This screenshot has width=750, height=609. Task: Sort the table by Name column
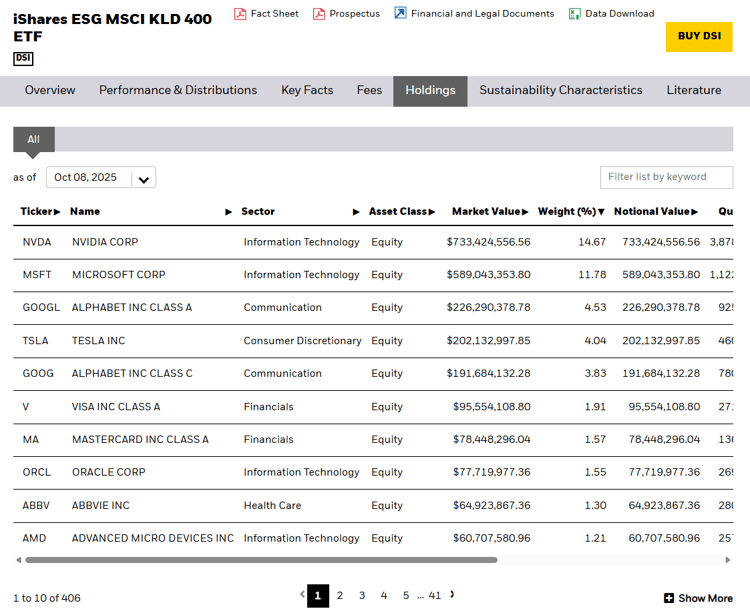point(151,211)
